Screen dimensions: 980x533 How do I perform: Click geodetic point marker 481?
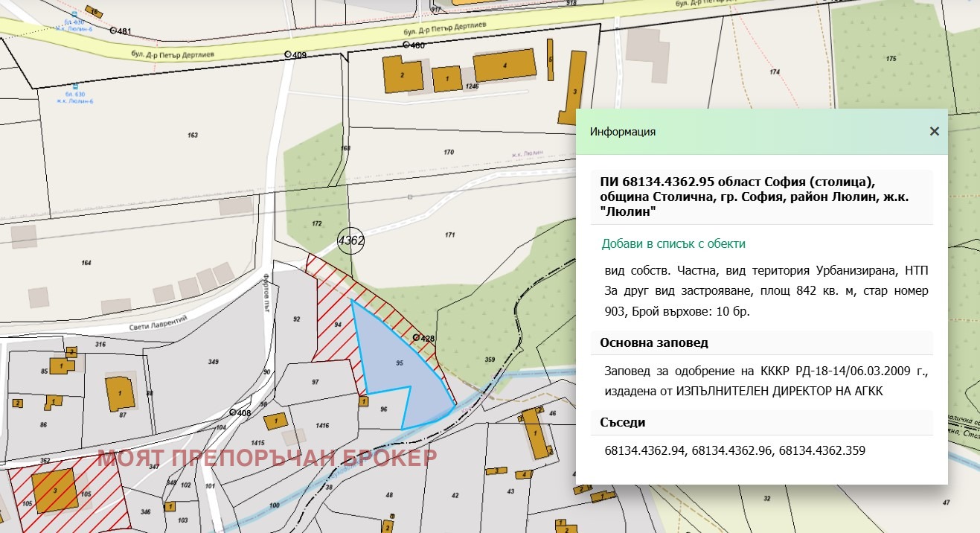point(112,30)
